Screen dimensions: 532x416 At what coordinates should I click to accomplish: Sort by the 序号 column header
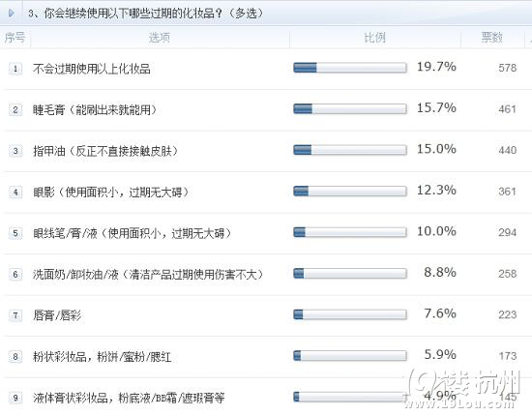tap(15, 38)
